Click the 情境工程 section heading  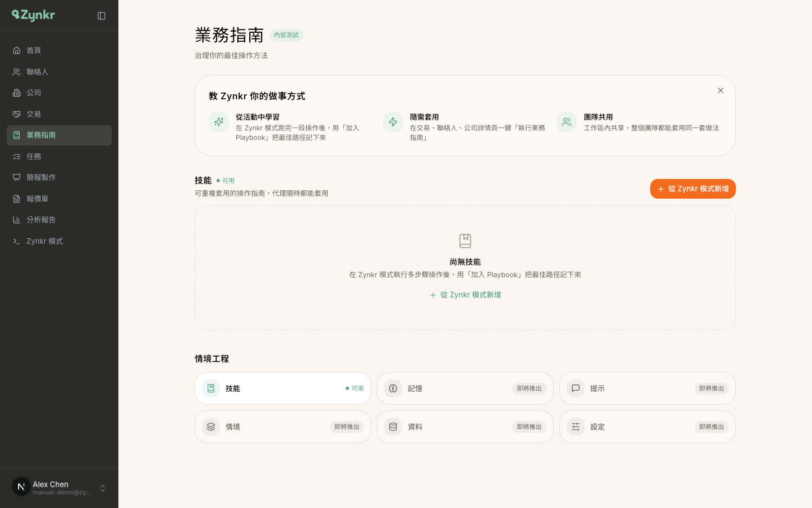pyautogui.click(x=211, y=358)
